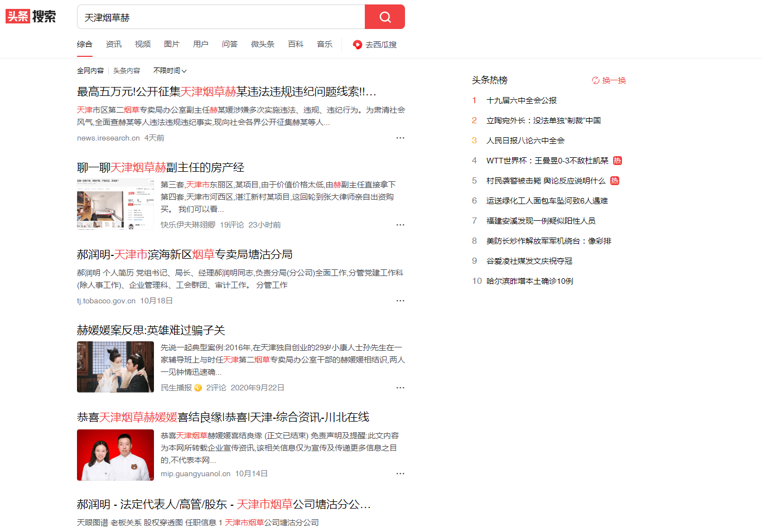Click author name 快乐伊夫琳翊卿
762x532 pixels.
pos(188,225)
